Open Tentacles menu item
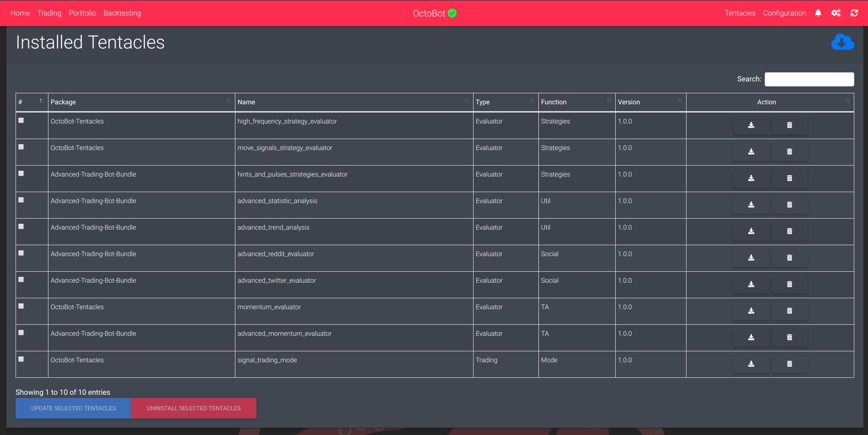Viewport: 868px width, 435px height. point(740,13)
